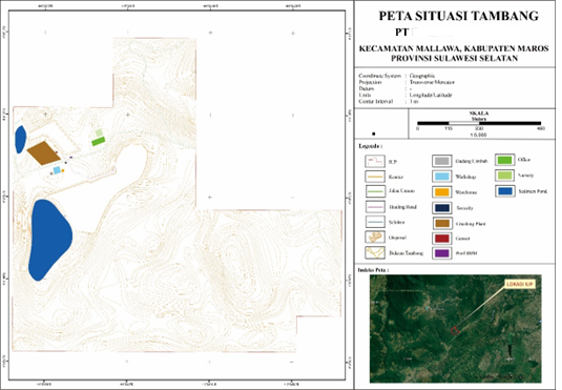
Task: Click the light blue Sekolan line symbol
Action: pos(375,222)
